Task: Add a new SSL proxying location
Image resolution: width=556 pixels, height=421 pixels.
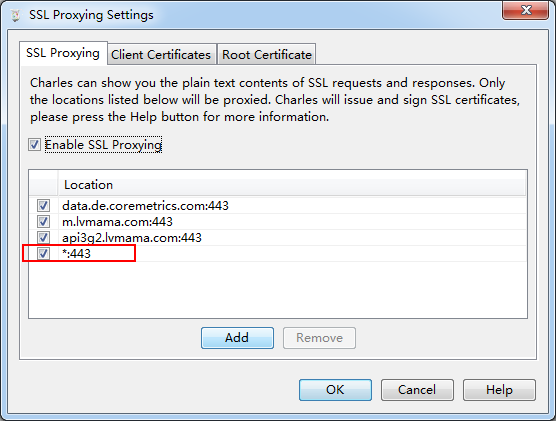Action: 237,338
